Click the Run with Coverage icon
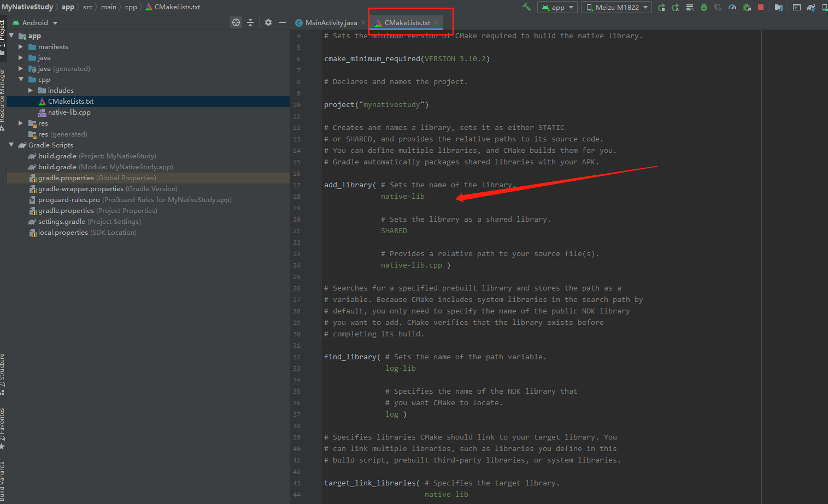The width and height of the screenshot is (828, 504). coord(718,7)
